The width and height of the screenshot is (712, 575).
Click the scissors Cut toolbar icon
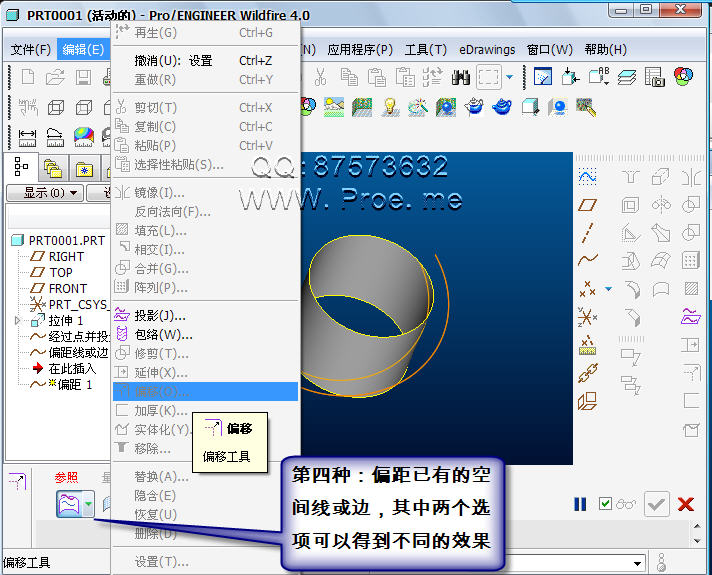(321, 77)
